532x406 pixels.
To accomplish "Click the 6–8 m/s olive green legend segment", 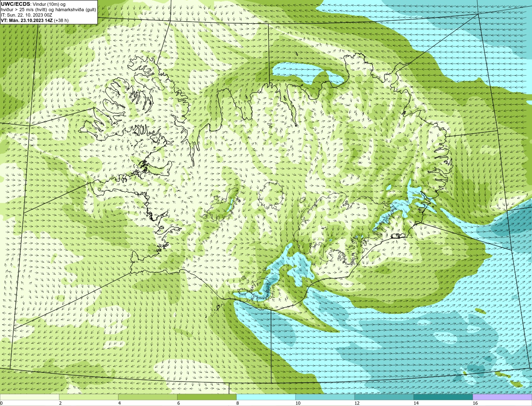I will click(207, 397).
